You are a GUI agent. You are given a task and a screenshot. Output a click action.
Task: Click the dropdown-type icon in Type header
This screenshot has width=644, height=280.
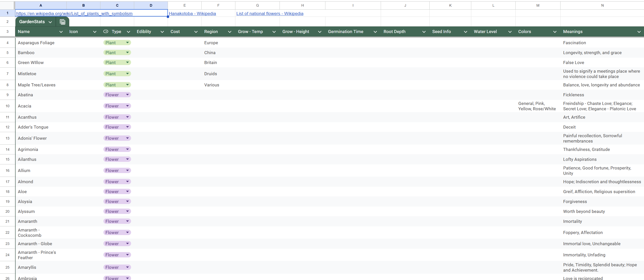[106, 32]
